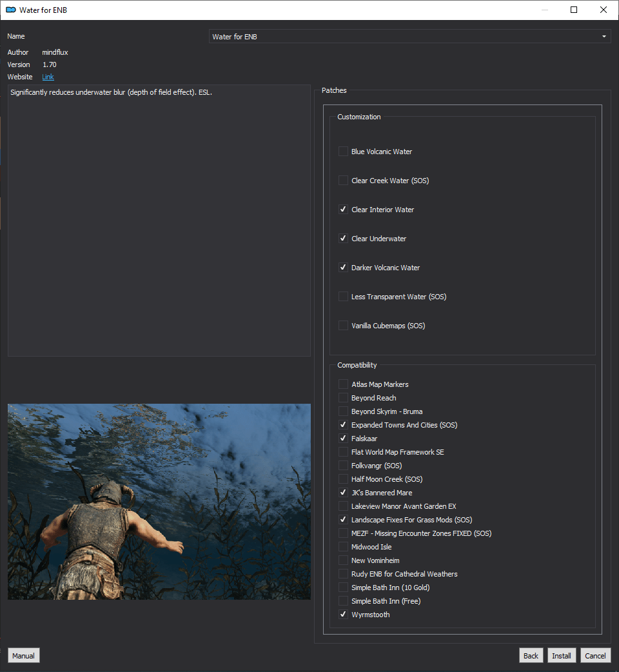This screenshot has height=672, width=619.
Task: Enable Beyond Skyrim - Bruma patch
Action: pos(343,411)
